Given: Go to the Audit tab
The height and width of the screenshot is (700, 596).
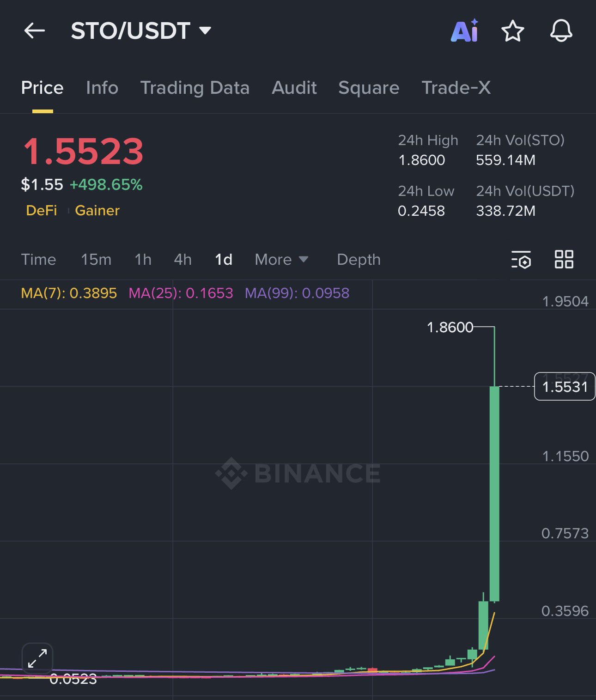Looking at the screenshot, I should pyautogui.click(x=294, y=88).
